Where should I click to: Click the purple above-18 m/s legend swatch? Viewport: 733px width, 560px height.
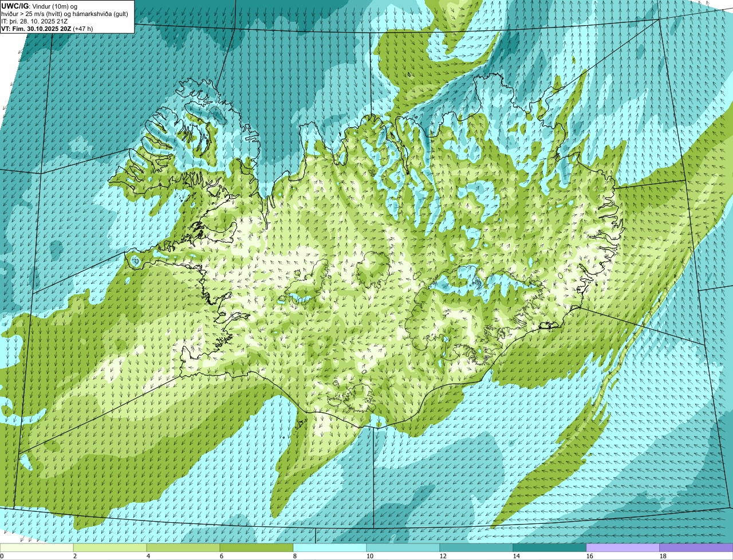tap(696, 548)
